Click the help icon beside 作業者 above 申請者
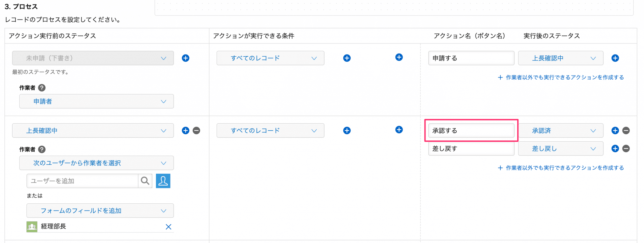This screenshot has height=243, width=644. (42, 88)
